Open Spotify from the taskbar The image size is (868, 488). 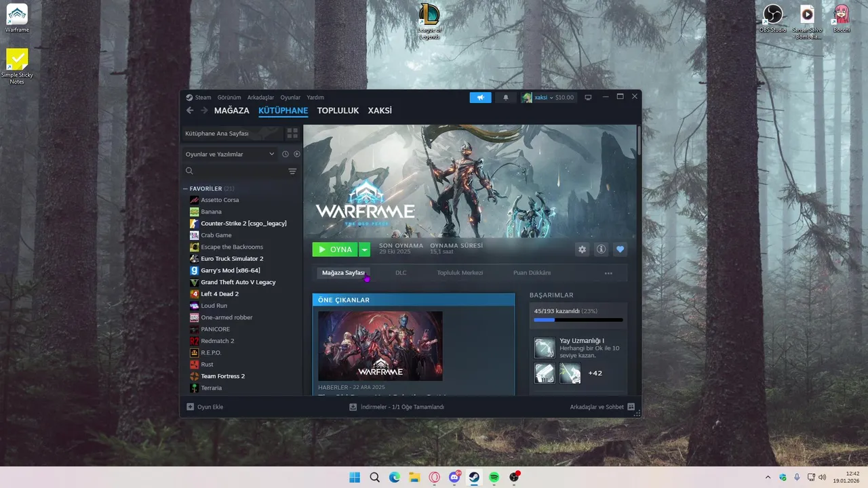[x=494, y=477]
